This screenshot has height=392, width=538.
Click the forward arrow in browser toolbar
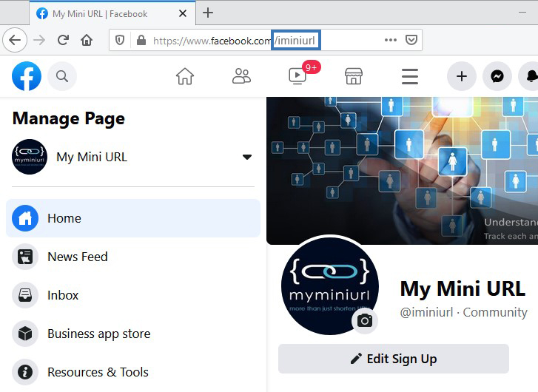pos(39,40)
